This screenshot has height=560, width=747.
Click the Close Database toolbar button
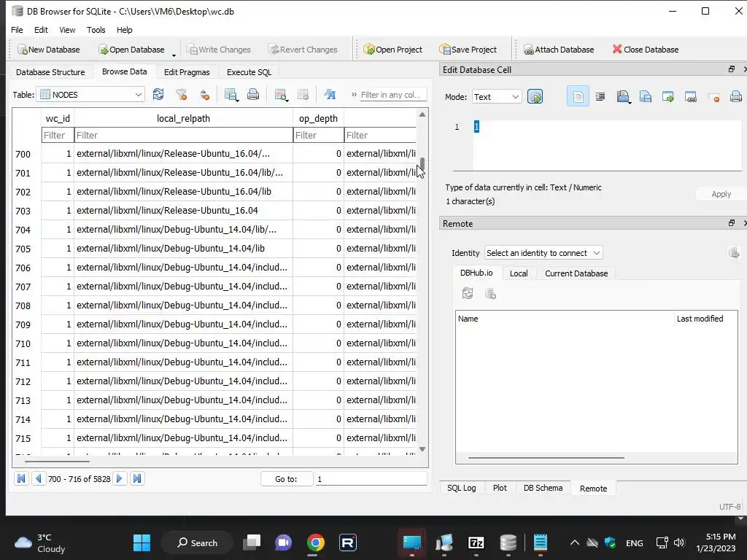coord(646,49)
